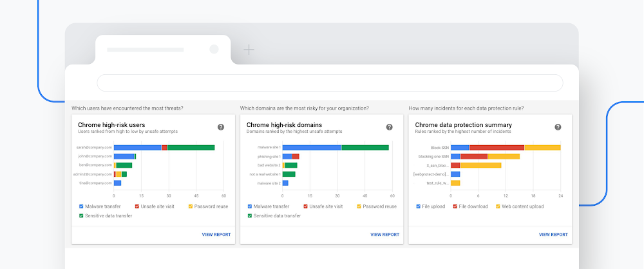The image size is (644, 269).
Task: Open a new tab with the plus icon
Action: [x=249, y=50]
